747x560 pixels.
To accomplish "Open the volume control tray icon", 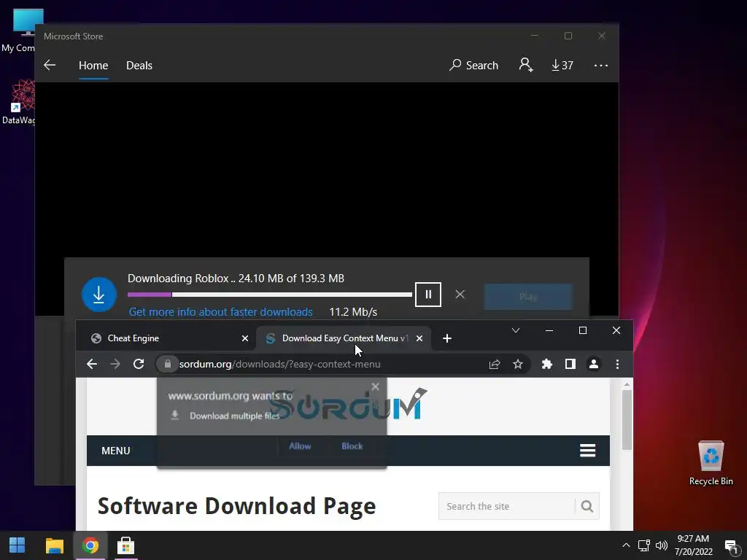I will (661, 545).
